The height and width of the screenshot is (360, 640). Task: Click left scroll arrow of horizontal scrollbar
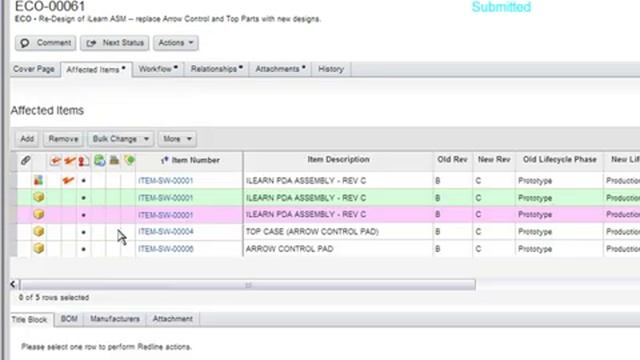click(13, 284)
